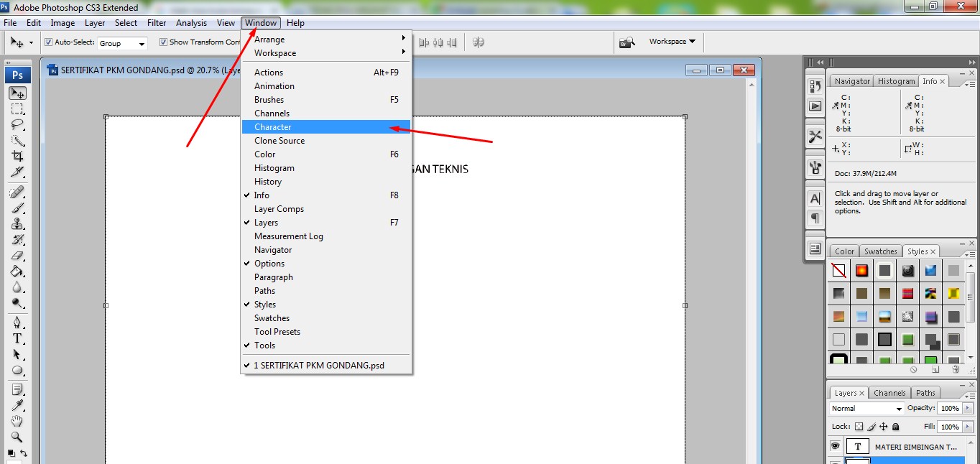Open the layer blend mode Normal dropdown
The width and height of the screenshot is (980, 464).
pos(866,408)
